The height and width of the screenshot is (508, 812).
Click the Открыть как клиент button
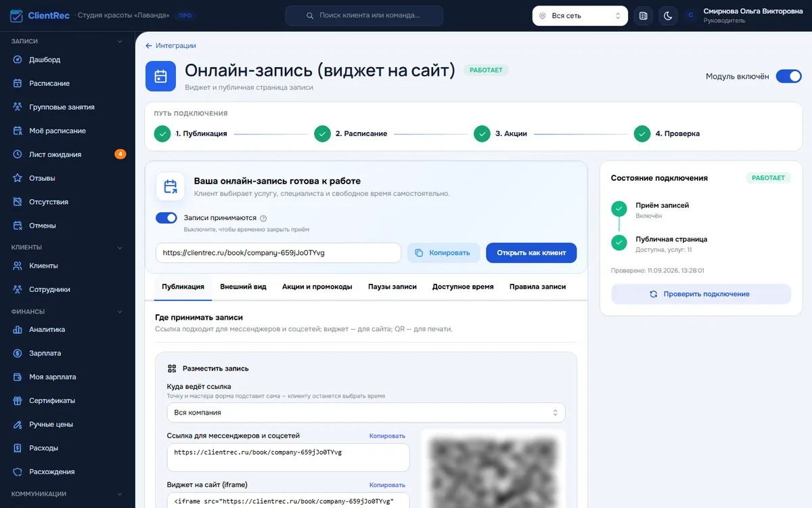click(531, 253)
